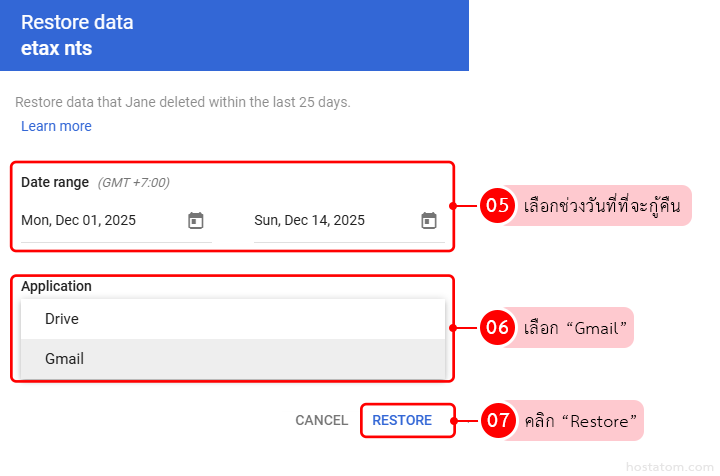Click the etax nts account name
Image resolution: width=720 pixels, height=476 pixels.
click(x=56, y=48)
